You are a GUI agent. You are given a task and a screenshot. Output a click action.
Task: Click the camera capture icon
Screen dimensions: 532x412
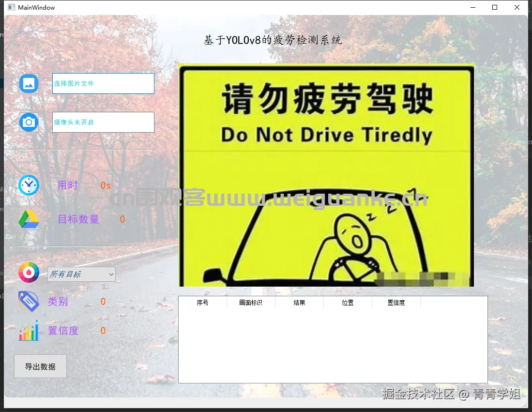(x=29, y=122)
